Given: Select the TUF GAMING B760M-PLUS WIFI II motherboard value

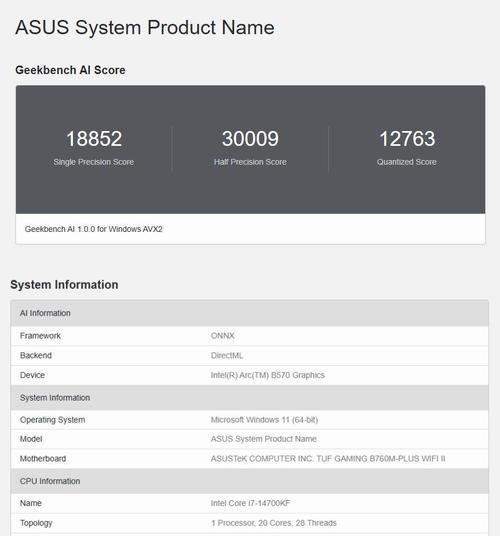Looking at the screenshot, I should tap(328, 459).
